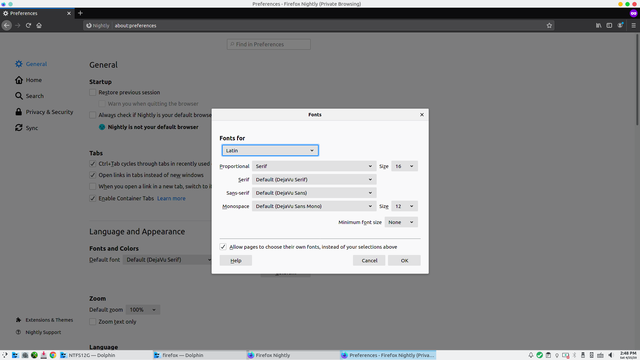This screenshot has height=360, width=640.
Task: Open the Minimum font size dropdown
Action: 401,222
